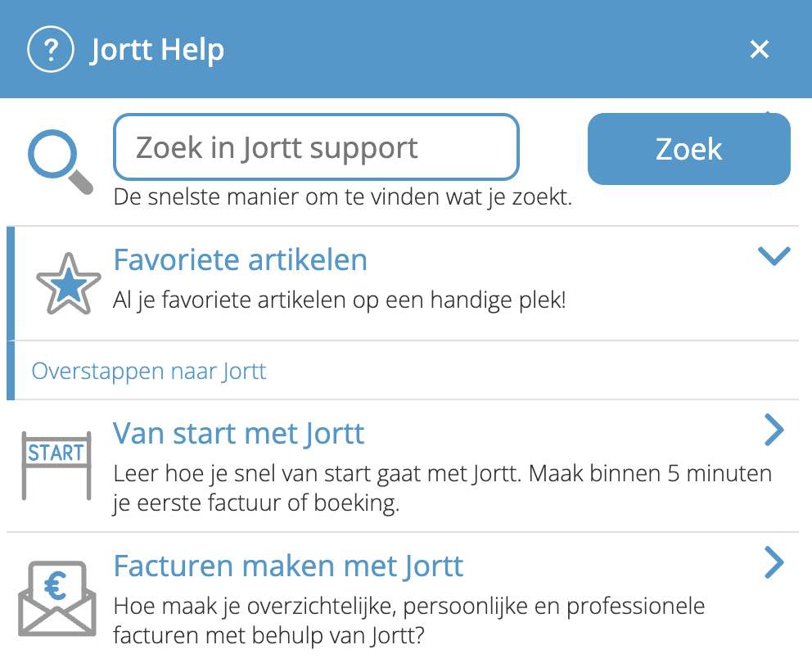The width and height of the screenshot is (812, 663).
Task: Expand the Facturen maken met Jortt arrow
Action: click(x=774, y=563)
